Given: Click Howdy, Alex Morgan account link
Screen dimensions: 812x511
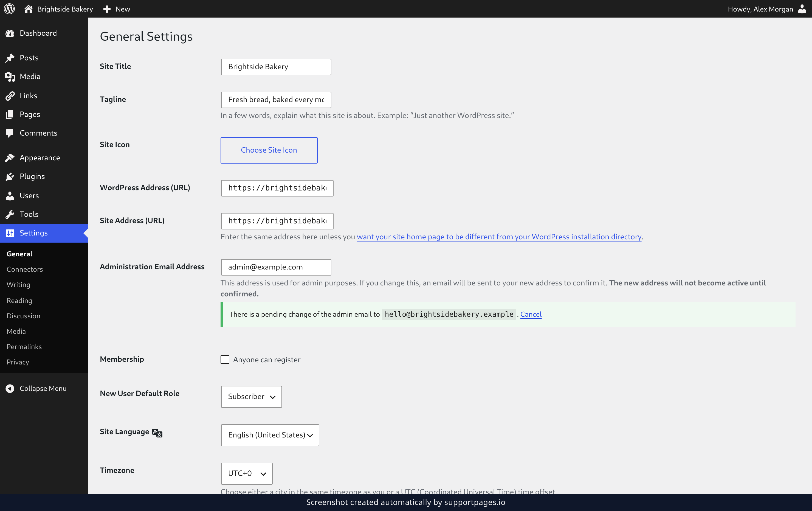Looking at the screenshot, I should 760,9.
